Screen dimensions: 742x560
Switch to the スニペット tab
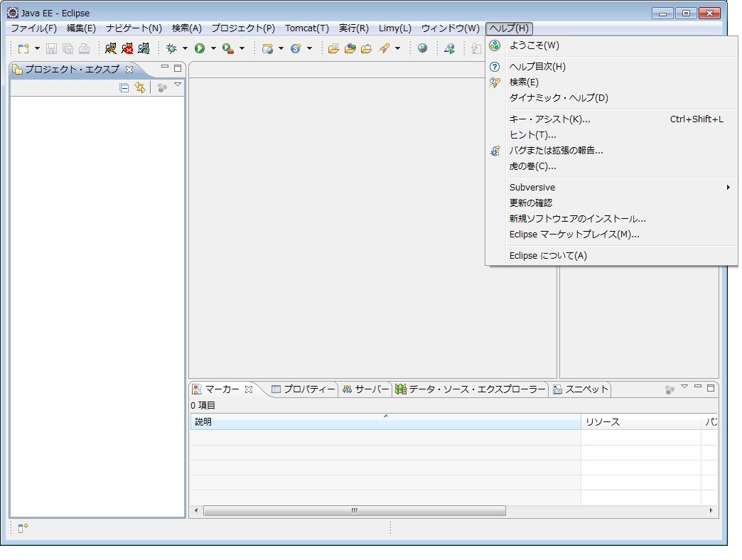pos(580,389)
